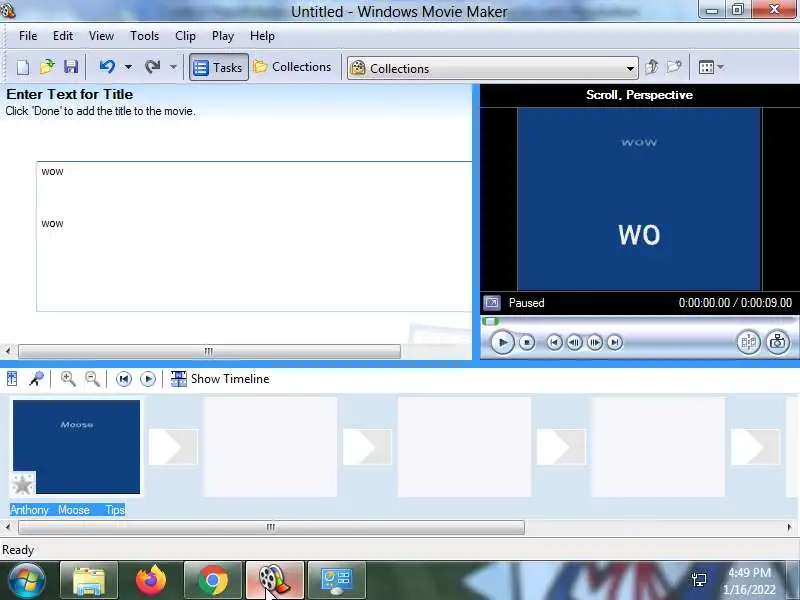Zoom out on the timeline
This screenshot has height=600, width=800.
tap(92, 379)
